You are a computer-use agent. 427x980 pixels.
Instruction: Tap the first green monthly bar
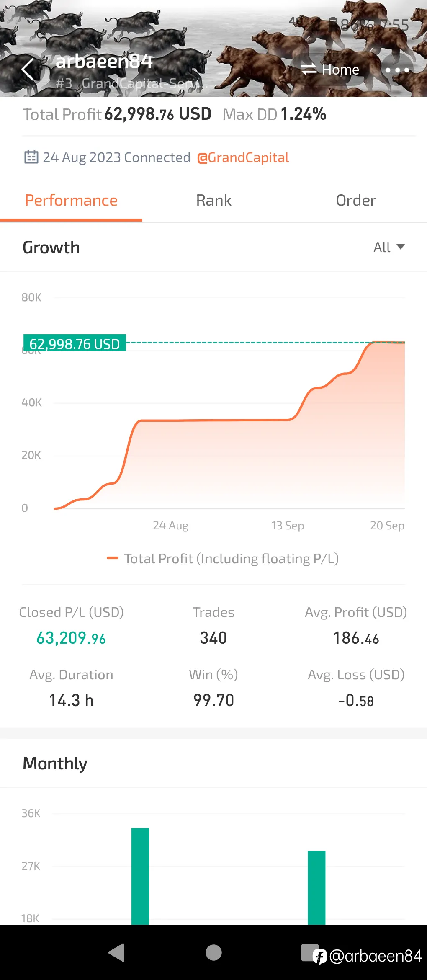[x=140, y=876]
